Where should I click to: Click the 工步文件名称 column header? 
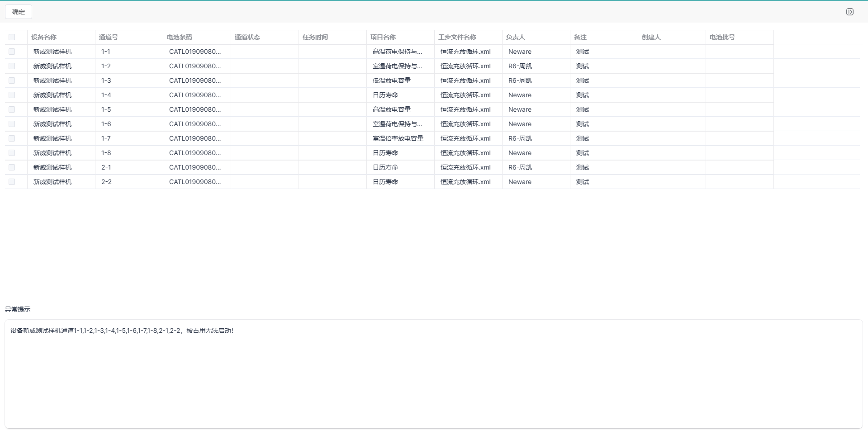coord(469,37)
